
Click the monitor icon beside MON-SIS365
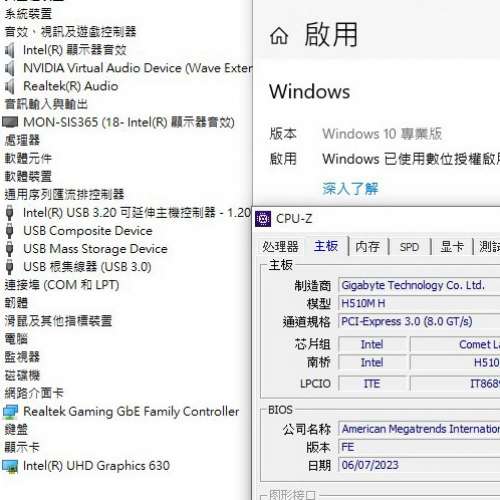click(x=10, y=122)
